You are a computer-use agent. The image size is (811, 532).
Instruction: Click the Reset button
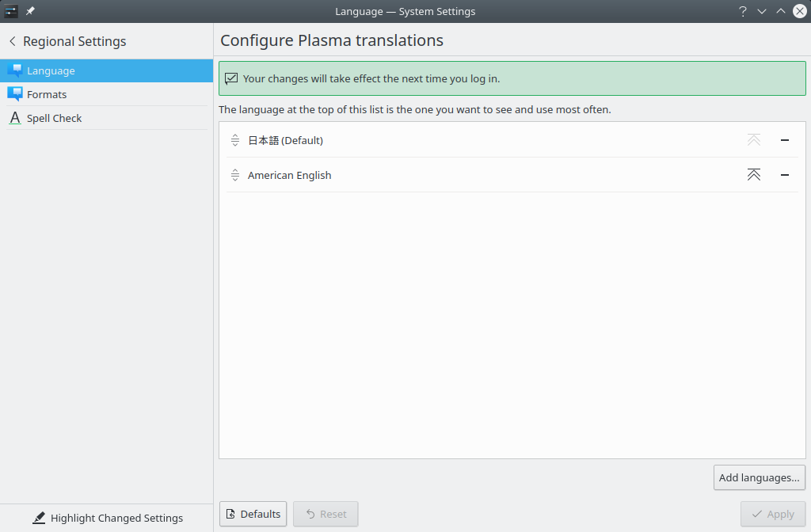[326, 514]
